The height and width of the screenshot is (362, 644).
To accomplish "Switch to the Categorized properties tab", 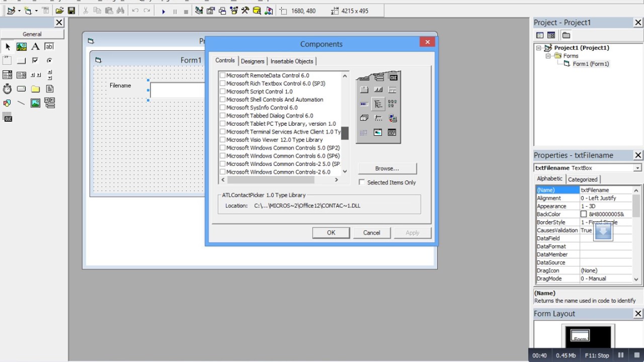I will point(583,179).
